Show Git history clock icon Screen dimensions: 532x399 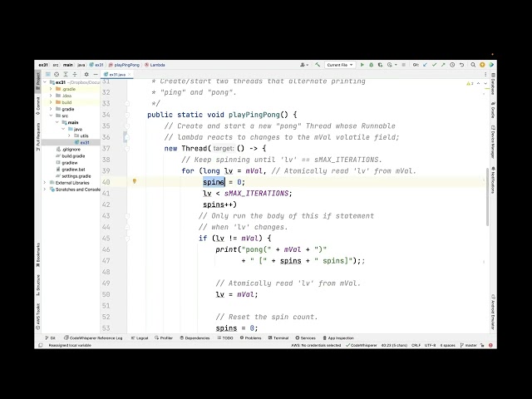click(452, 65)
